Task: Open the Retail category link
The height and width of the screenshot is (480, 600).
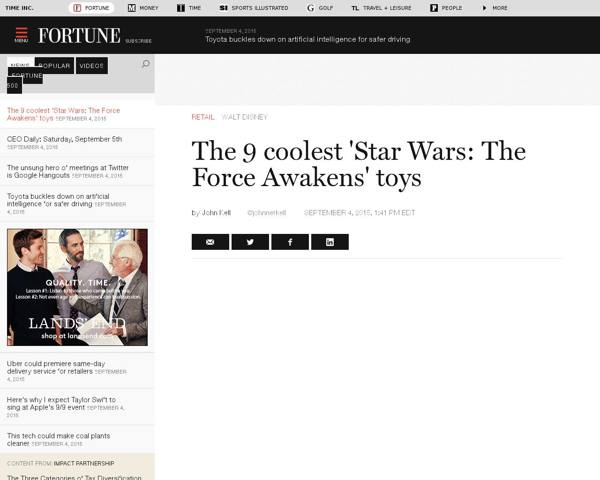Action: (202, 117)
